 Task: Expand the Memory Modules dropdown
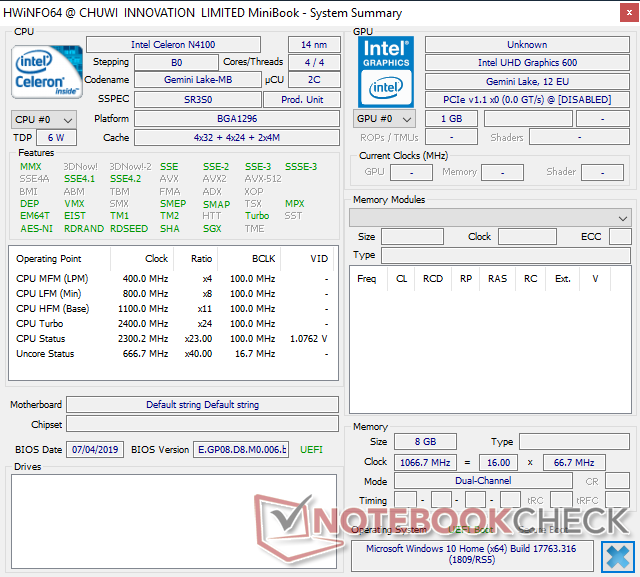tap(490, 218)
